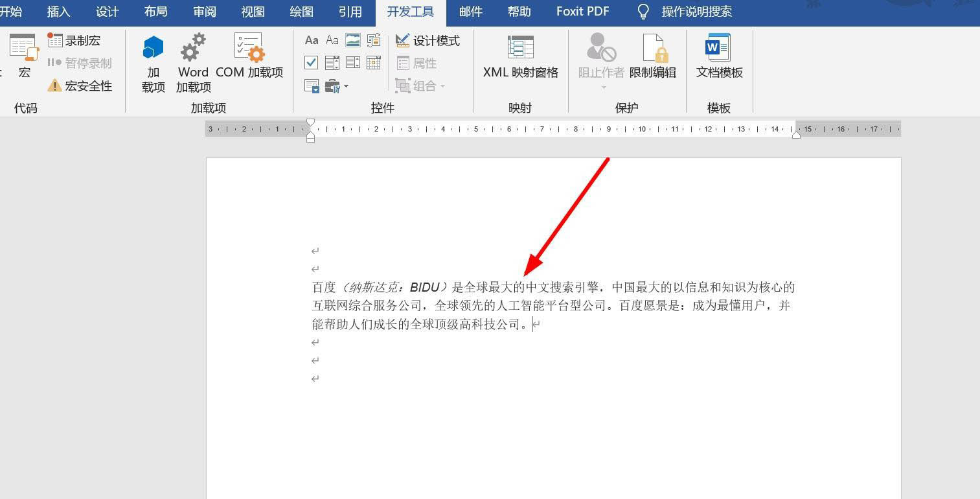This screenshot has width=980, height=499.
Task: Open Word 加载项 gear icon
Action: (x=193, y=64)
